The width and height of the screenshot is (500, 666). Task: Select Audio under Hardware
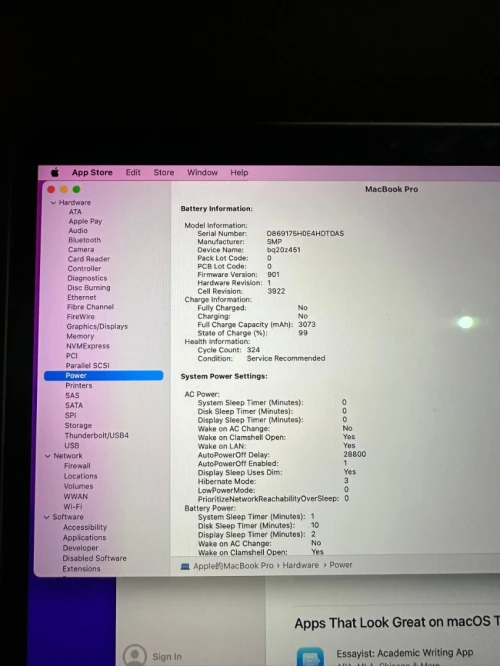[x=78, y=231]
